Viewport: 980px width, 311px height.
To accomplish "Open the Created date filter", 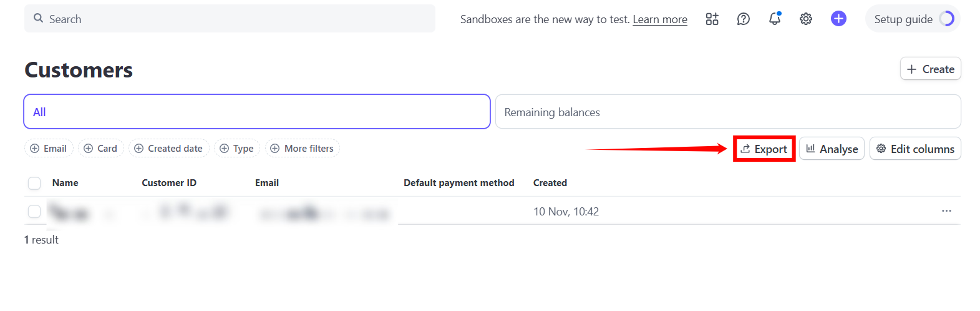I will (168, 149).
